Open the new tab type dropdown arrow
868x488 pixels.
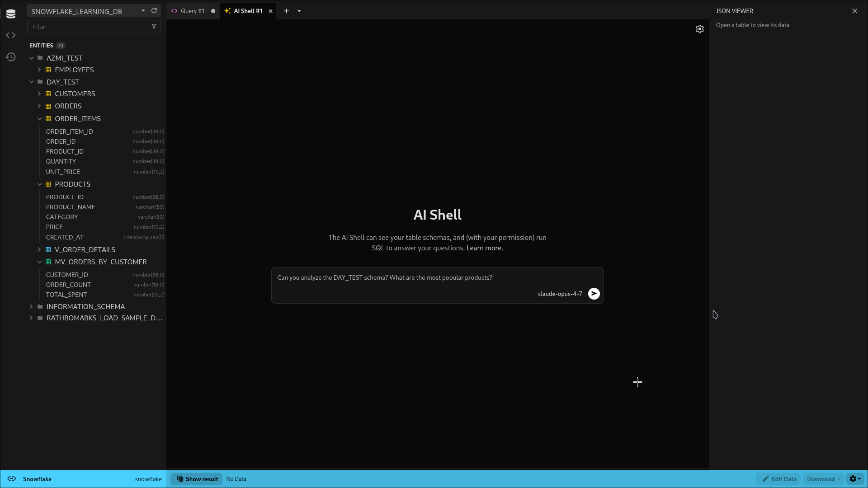[299, 11]
